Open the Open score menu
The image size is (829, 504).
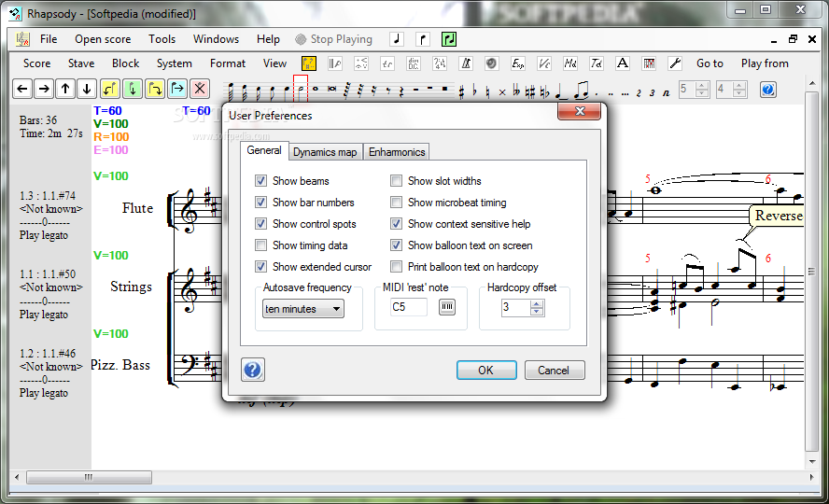click(x=103, y=39)
